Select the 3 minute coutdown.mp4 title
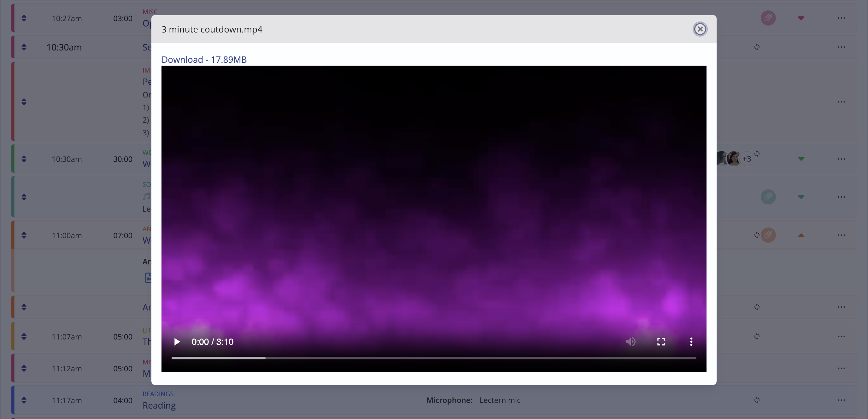This screenshot has width=868, height=419. click(212, 29)
